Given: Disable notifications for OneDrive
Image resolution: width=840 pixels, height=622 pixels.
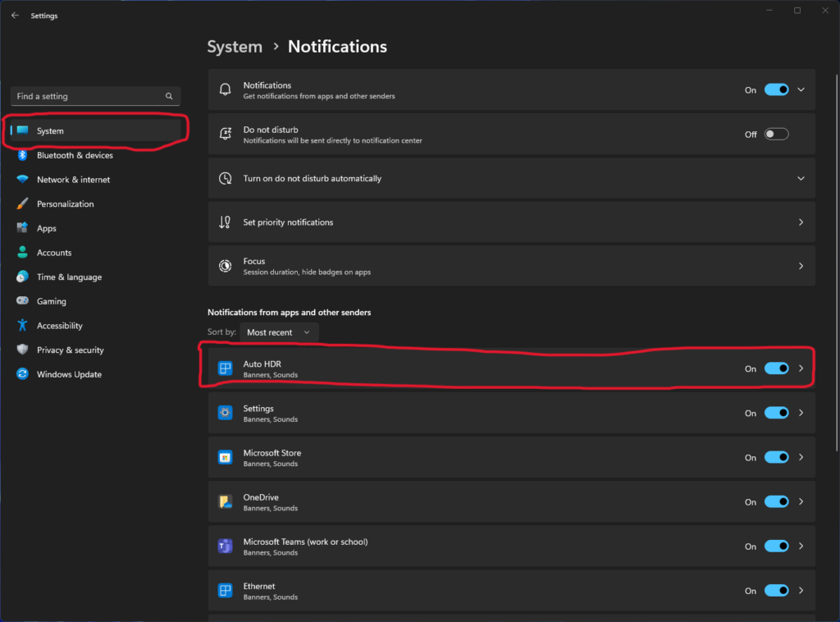Looking at the screenshot, I should [776, 501].
